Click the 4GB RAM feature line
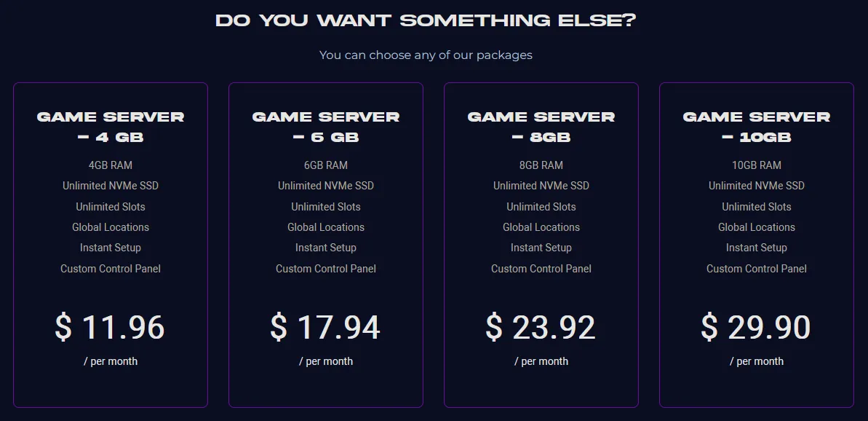This screenshot has width=868, height=421. point(111,165)
